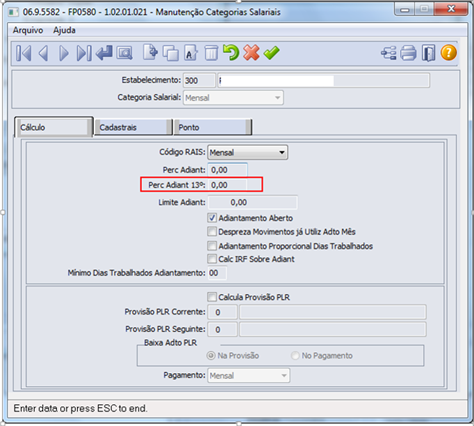Go to the first record icon
The width and height of the screenshot is (474, 426).
(24, 53)
